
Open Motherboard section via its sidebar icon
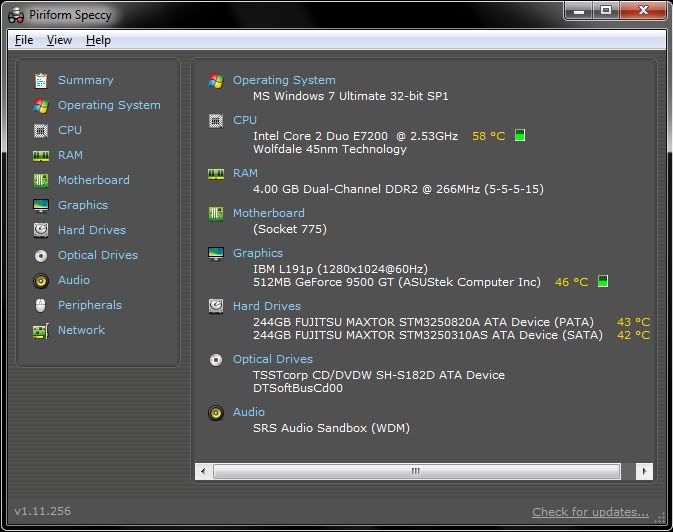coord(41,180)
